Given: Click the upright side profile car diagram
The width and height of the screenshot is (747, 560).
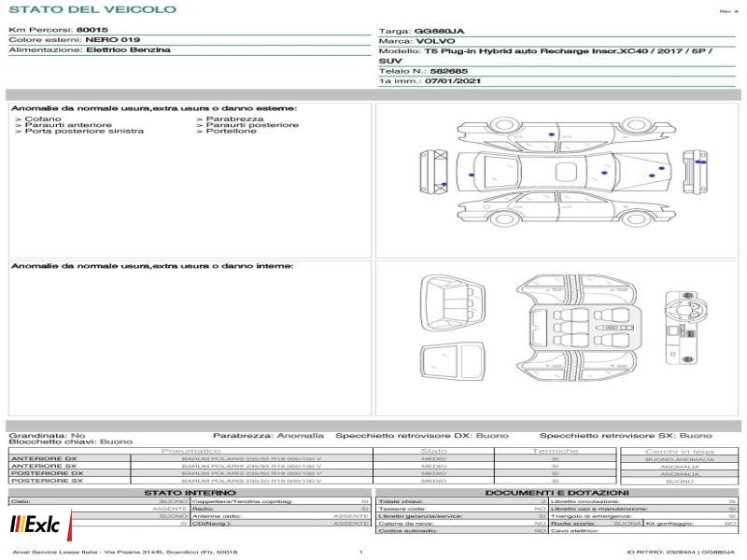Looking at the screenshot, I should click(x=567, y=208).
